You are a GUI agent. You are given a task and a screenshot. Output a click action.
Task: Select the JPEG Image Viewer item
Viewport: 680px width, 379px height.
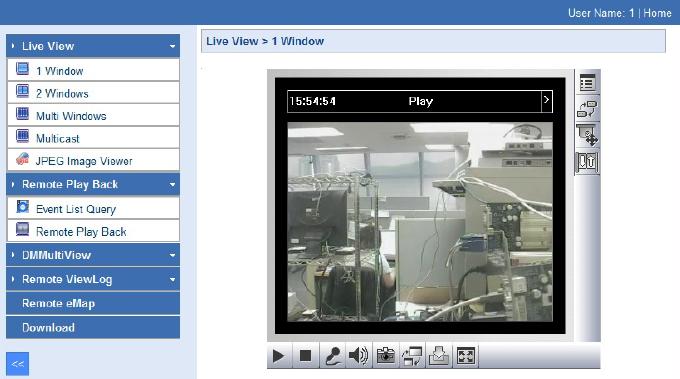(x=93, y=161)
